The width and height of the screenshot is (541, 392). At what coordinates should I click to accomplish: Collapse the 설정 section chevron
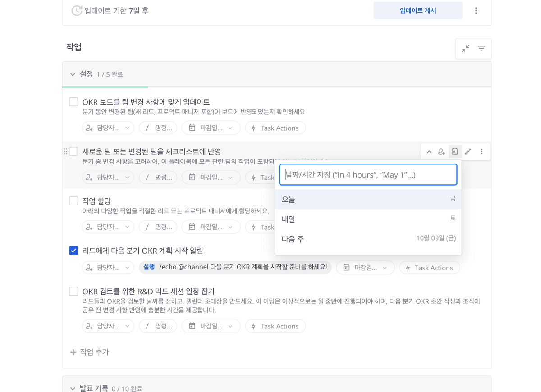click(x=73, y=74)
